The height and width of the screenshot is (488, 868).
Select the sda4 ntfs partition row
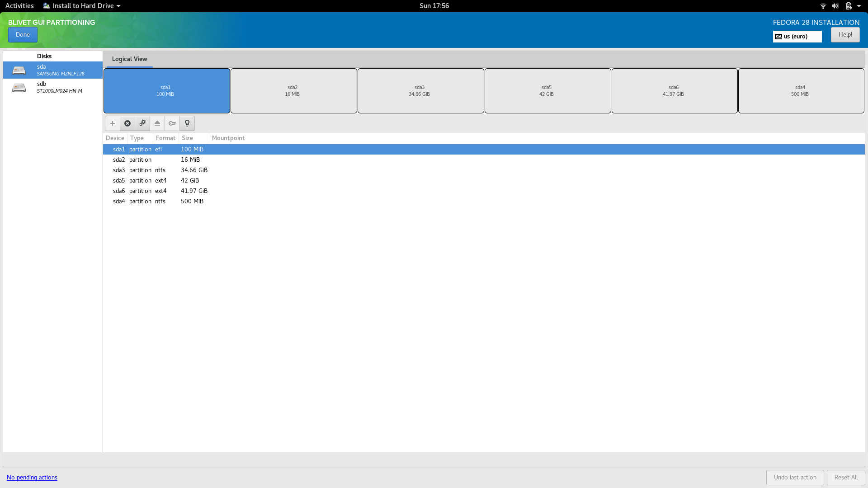tap(484, 201)
